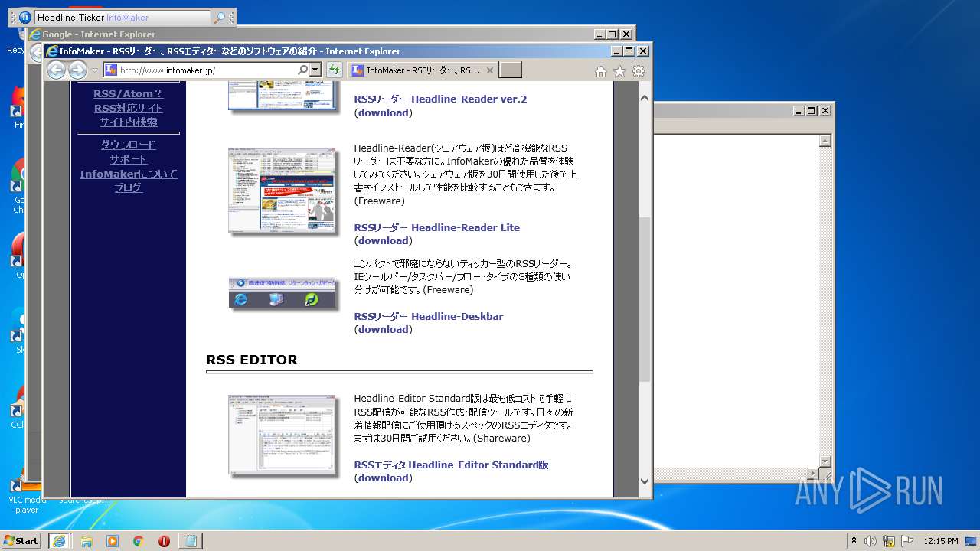
Task: Open a new blank tab
Action: point(510,70)
